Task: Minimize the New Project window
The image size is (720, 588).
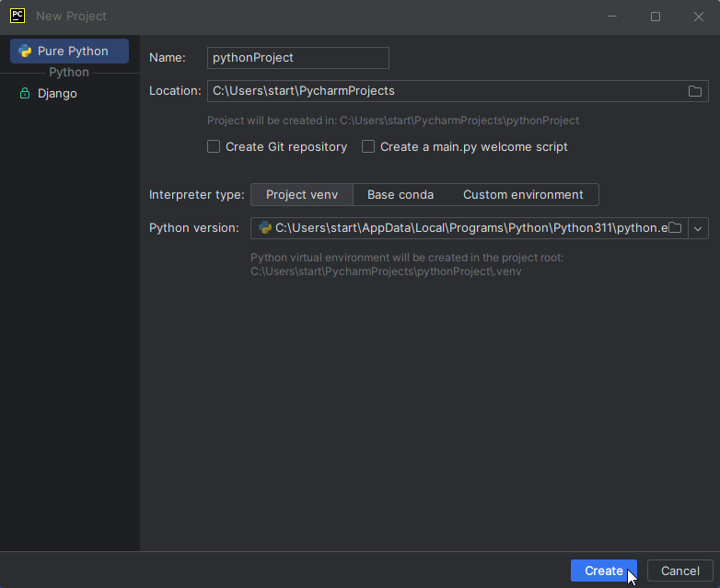Action: 612,17
